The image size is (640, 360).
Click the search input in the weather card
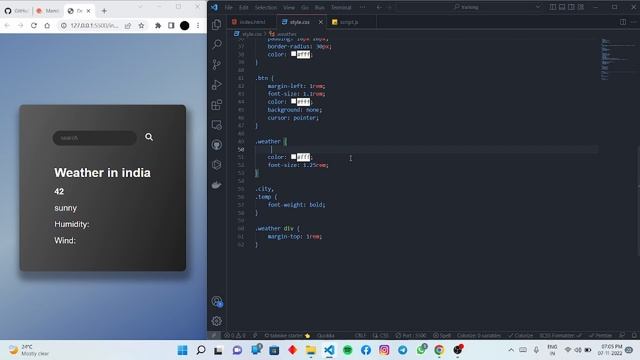(x=95, y=138)
